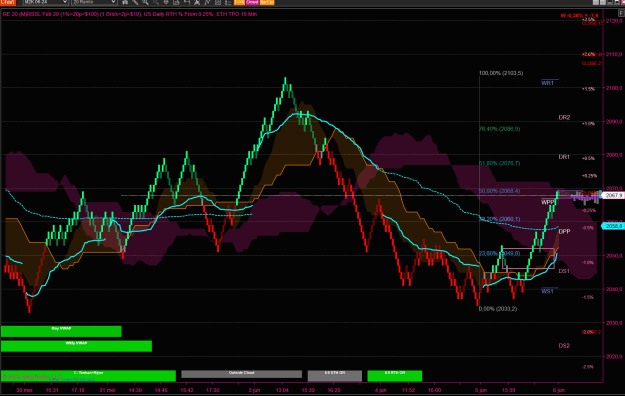This screenshot has width=625, height=396.
Task: Select the 78,40% Fibonacci level label
Action: tap(499, 129)
